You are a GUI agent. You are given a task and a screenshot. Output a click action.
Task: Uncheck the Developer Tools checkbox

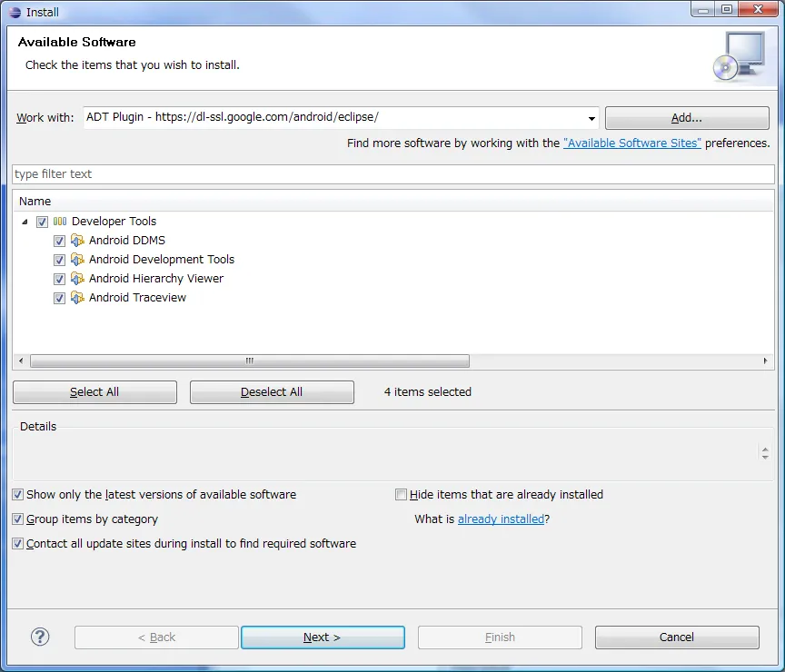pos(42,222)
